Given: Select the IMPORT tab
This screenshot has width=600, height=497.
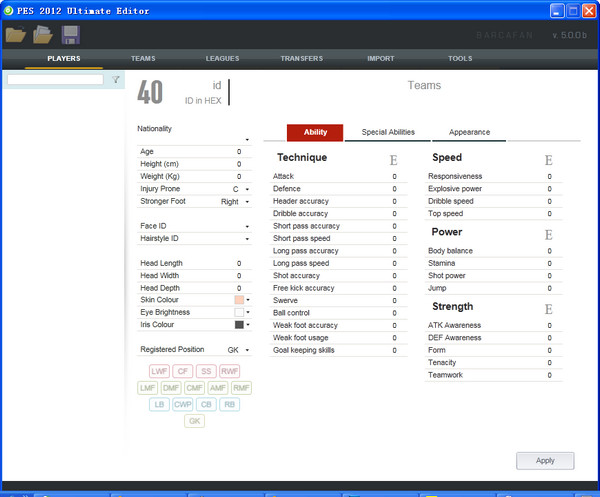Looking at the screenshot, I should point(381,59).
